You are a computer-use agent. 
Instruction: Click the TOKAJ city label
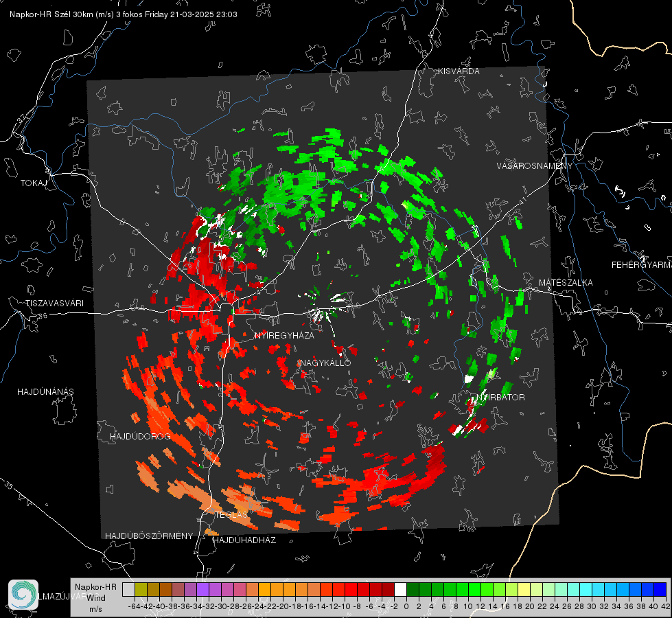34,183
